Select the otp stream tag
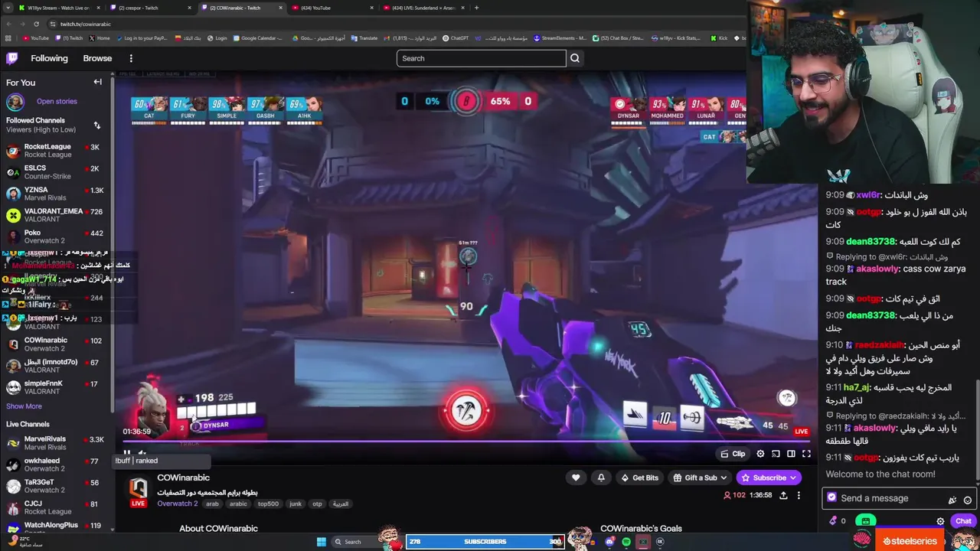The image size is (980, 551). click(317, 504)
